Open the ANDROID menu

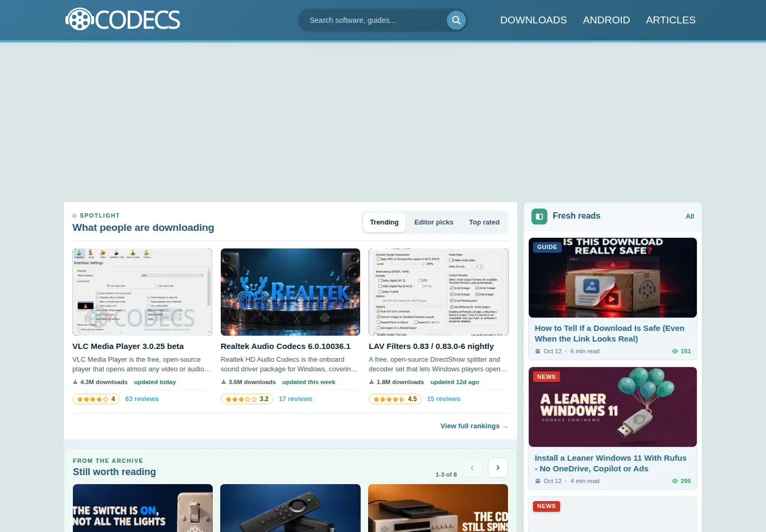[606, 20]
